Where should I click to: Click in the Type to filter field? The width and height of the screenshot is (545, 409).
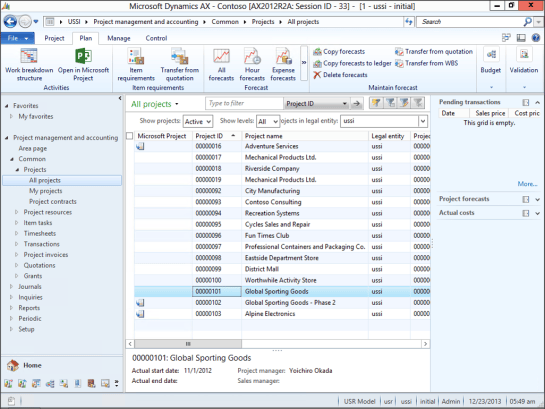[244, 103]
